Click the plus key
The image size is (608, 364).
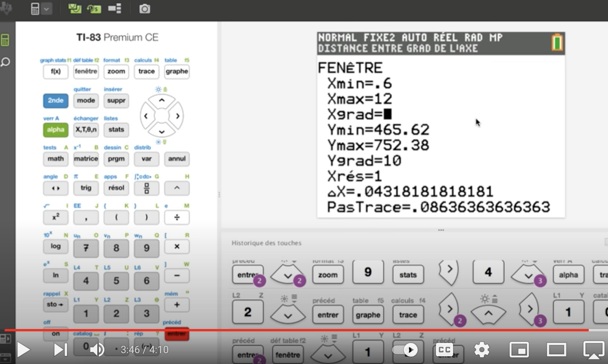(177, 305)
